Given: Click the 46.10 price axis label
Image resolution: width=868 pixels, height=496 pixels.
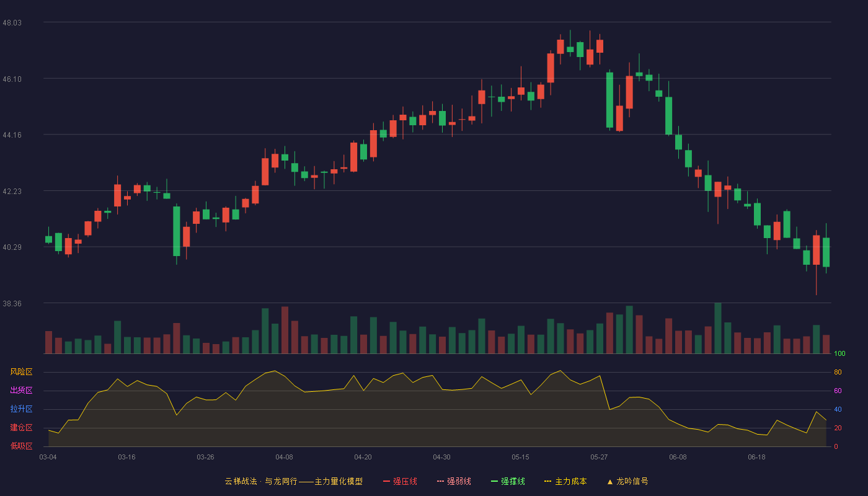Looking at the screenshot, I should pyautogui.click(x=12, y=79).
